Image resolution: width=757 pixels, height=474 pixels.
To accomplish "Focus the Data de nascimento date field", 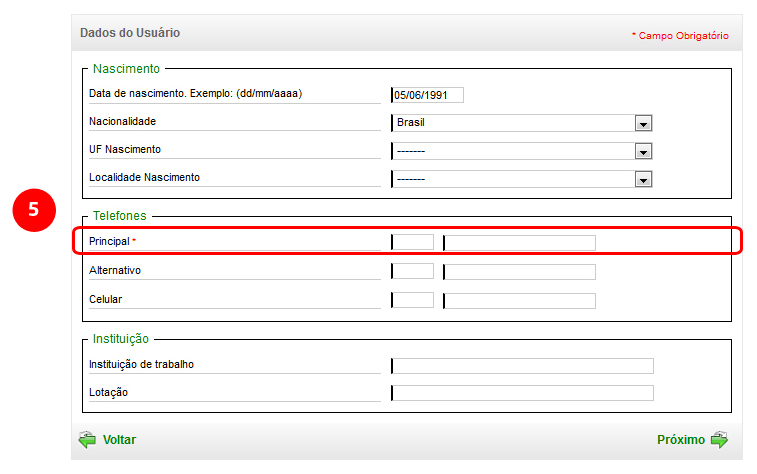I will click(427, 95).
